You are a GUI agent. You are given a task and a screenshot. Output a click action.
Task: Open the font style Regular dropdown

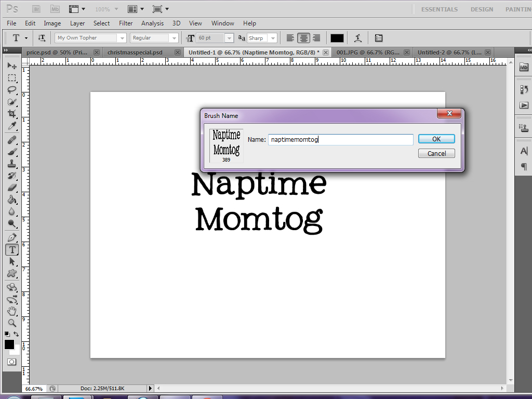coord(174,38)
